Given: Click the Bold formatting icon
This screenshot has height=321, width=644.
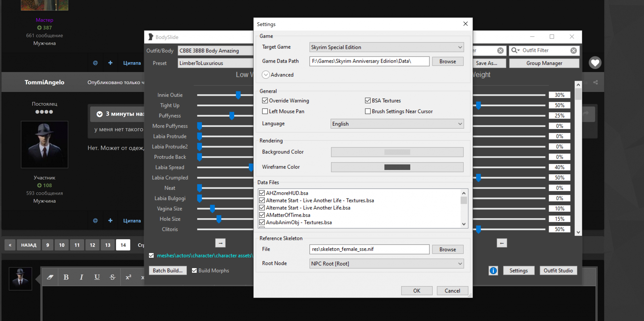Looking at the screenshot, I should click(66, 277).
